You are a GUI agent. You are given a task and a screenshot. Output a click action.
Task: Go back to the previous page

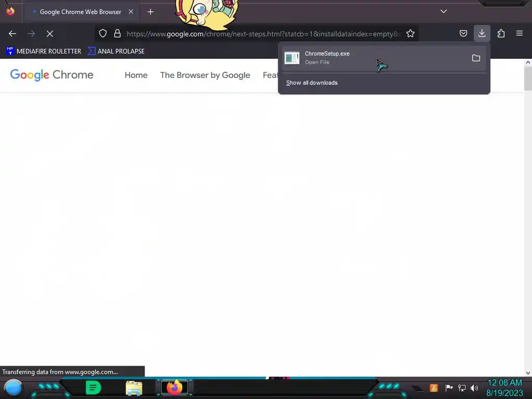point(12,34)
